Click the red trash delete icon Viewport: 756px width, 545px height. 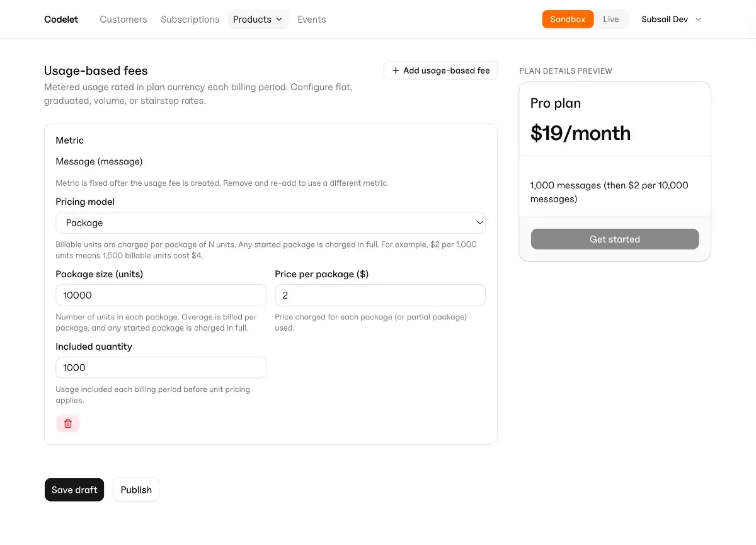tap(68, 423)
